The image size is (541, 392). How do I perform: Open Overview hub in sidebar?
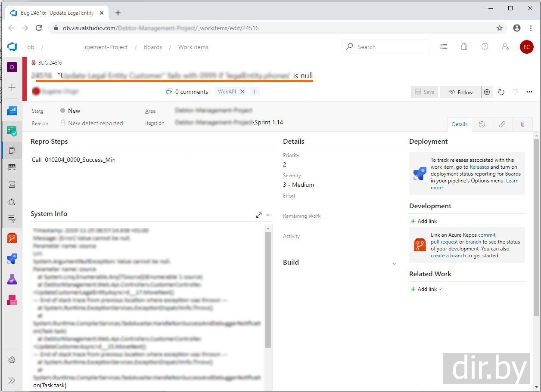pos(12,111)
